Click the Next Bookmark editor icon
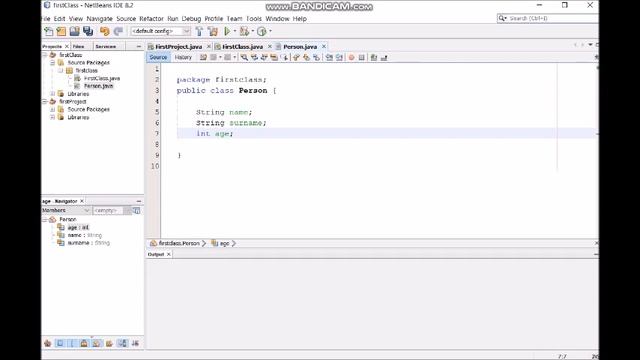The height and width of the screenshot is (360, 640). coord(306,58)
